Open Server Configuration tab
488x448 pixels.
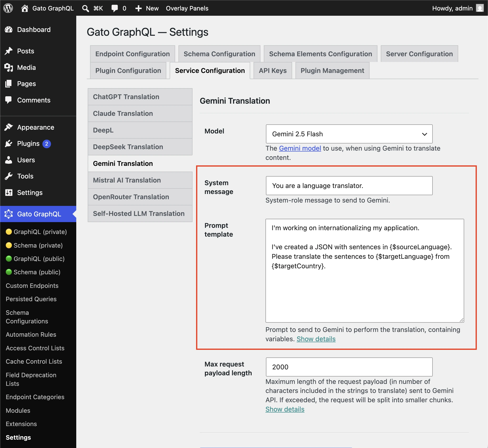[419, 54]
